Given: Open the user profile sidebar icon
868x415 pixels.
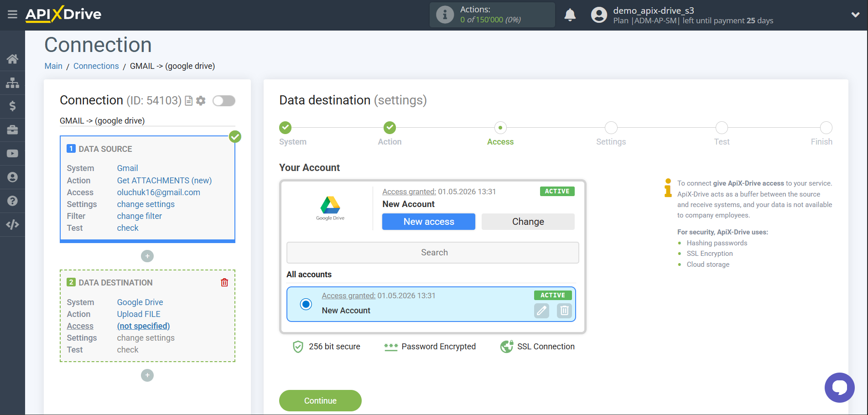Looking at the screenshot, I should 12,177.
